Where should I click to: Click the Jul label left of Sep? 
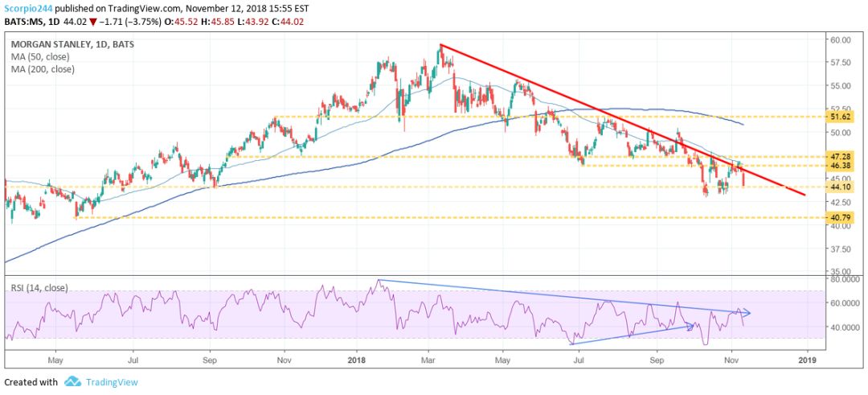(133, 359)
